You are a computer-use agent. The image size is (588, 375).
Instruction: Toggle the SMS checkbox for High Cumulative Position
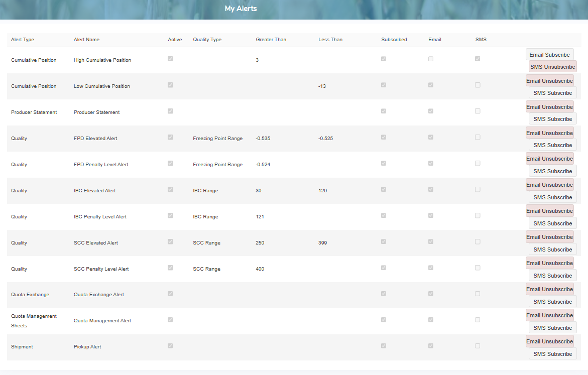478,59
